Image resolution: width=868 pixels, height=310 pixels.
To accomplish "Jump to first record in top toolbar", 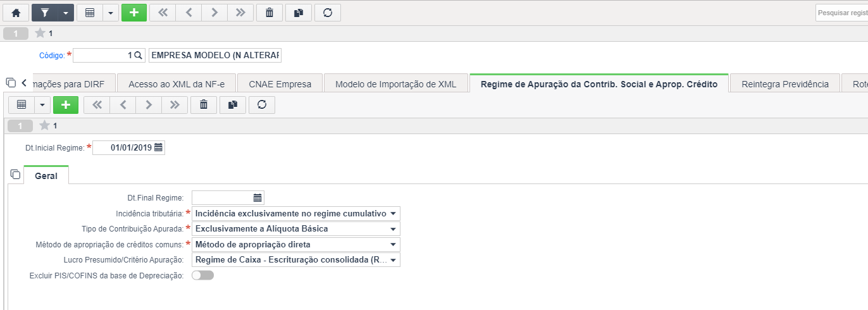I will [x=162, y=13].
